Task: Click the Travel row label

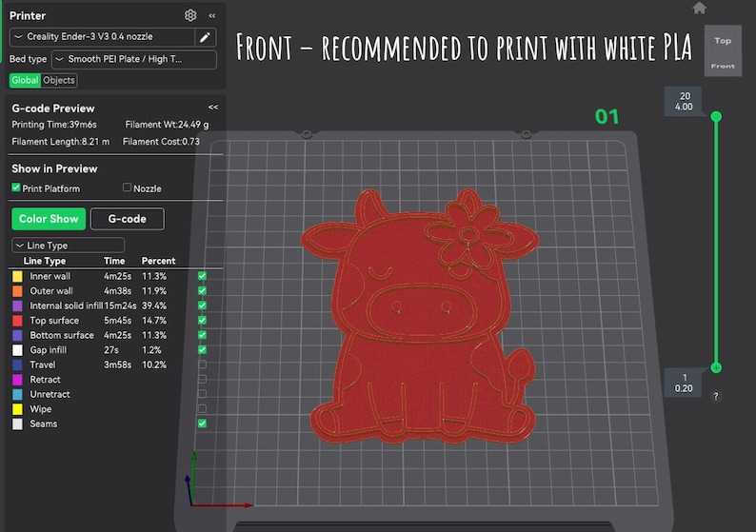Action: (x=43, y=365)
